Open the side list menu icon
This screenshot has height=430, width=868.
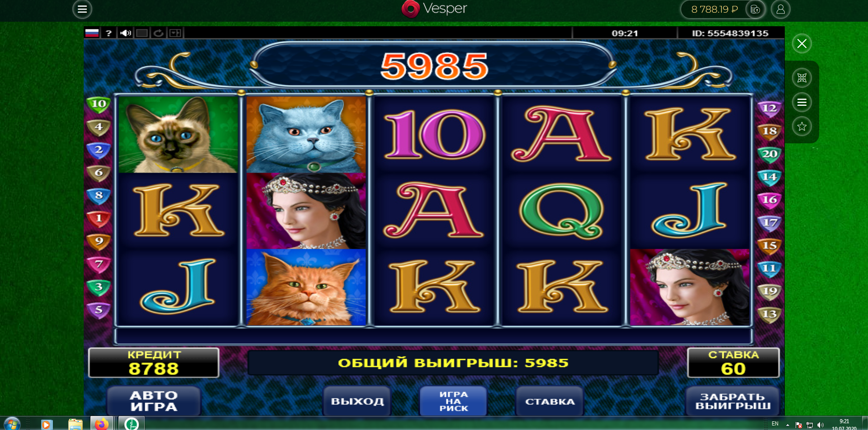pos(802,102)
